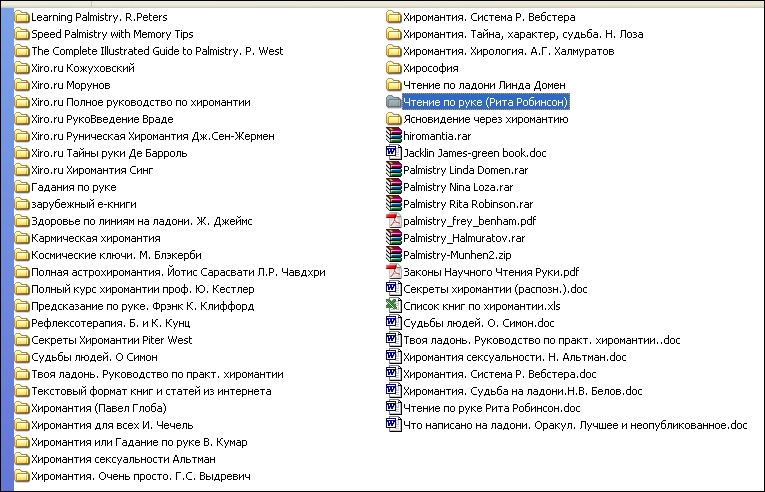Click Word icon of Jacklin James-green book.doc
Viewport: 765px width, 492px height.
point(393,152)
